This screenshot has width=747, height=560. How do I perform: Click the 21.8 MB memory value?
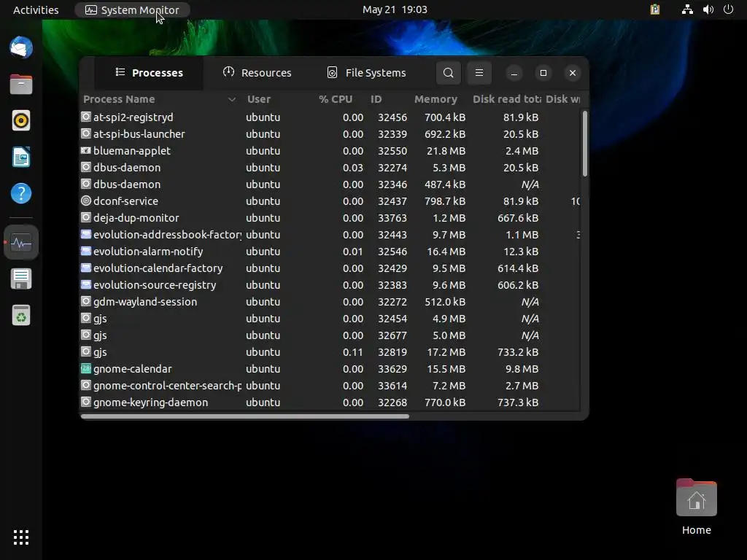(446, 151)
